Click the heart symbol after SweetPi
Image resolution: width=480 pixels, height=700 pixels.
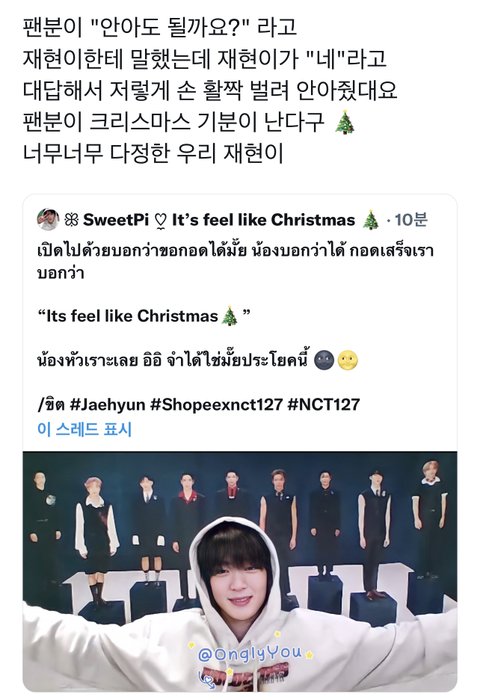point(161,221)
